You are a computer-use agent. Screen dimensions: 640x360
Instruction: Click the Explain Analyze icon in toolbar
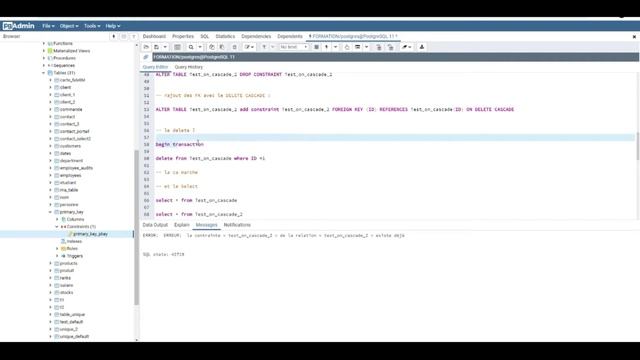tap(358, 47)
